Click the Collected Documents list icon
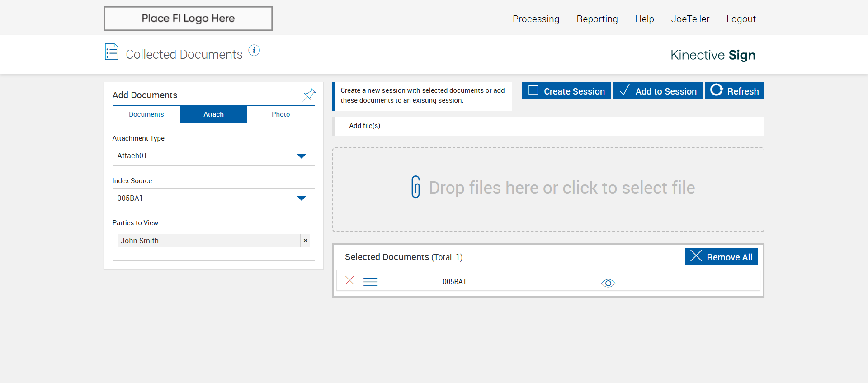Image resolution: width=868 pixels, height=383 pixels. [112, 52]
